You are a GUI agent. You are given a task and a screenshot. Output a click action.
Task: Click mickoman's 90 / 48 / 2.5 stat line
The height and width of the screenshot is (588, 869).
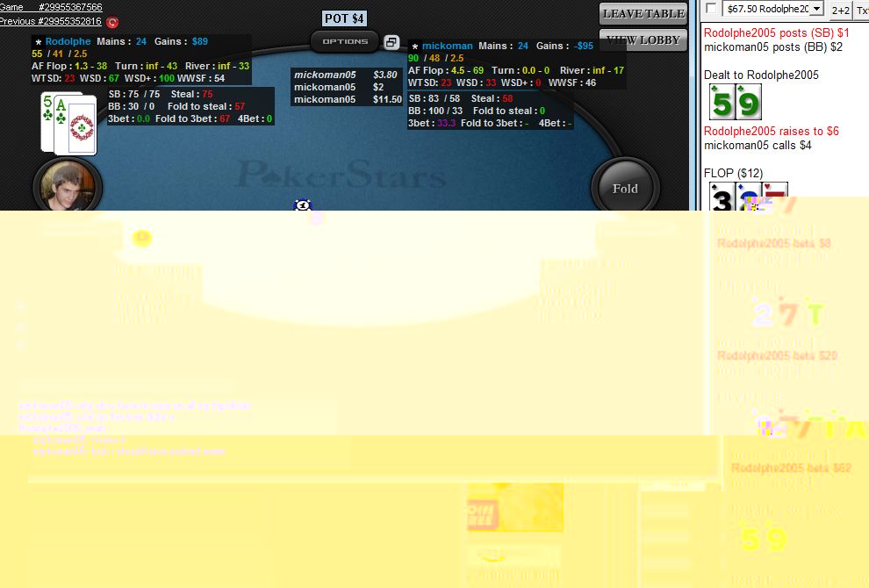(435, 58)
